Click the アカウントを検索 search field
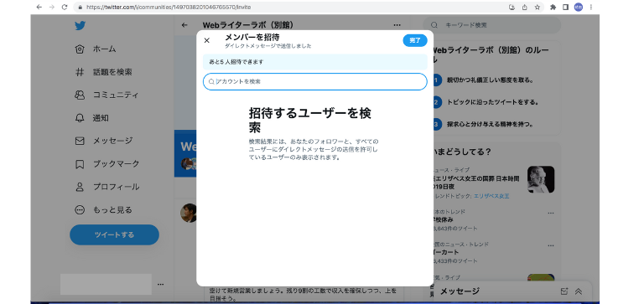Viewport: 644px width, 304px height. 315,81
